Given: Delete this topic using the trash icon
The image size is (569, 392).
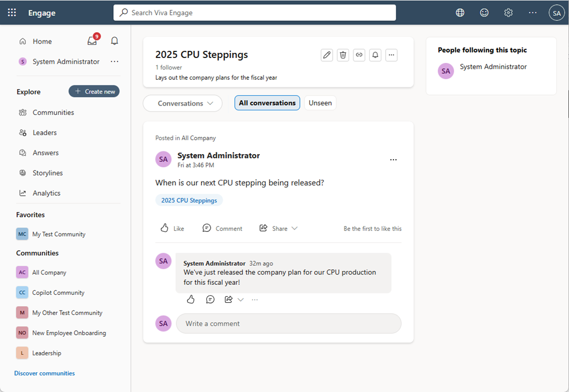Looking at the screenshot, I should tap(343, 55).
